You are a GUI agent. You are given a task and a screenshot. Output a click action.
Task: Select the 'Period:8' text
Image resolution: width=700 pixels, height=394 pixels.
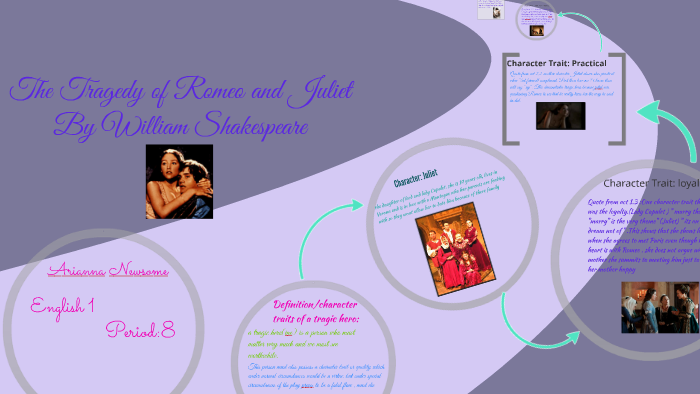click(x=140, y=330)
